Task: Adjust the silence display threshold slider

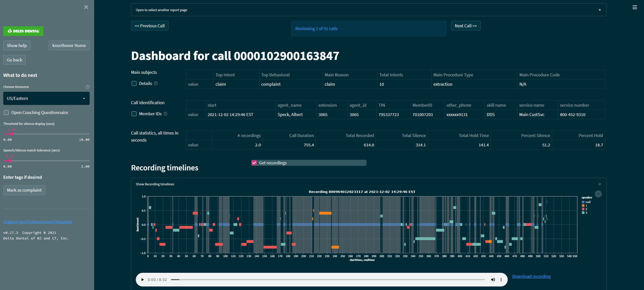Action: [12, 134]
